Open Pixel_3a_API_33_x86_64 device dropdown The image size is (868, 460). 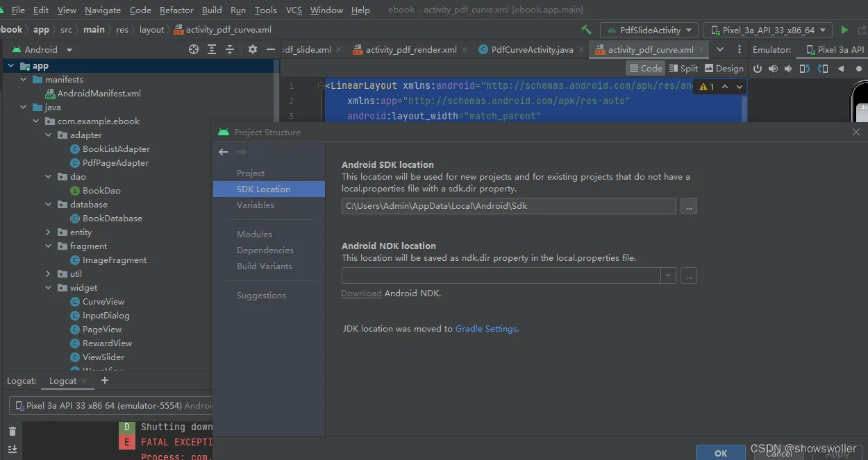point(767,30)
